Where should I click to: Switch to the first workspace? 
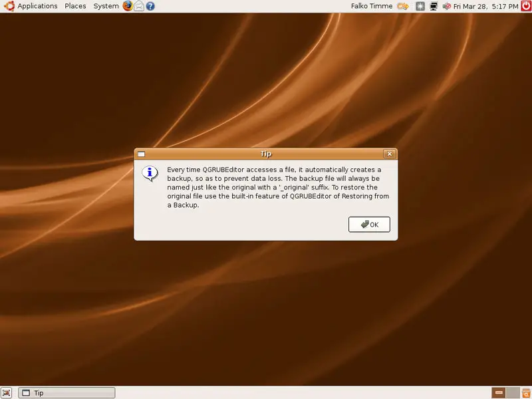(x=498, y=392)
